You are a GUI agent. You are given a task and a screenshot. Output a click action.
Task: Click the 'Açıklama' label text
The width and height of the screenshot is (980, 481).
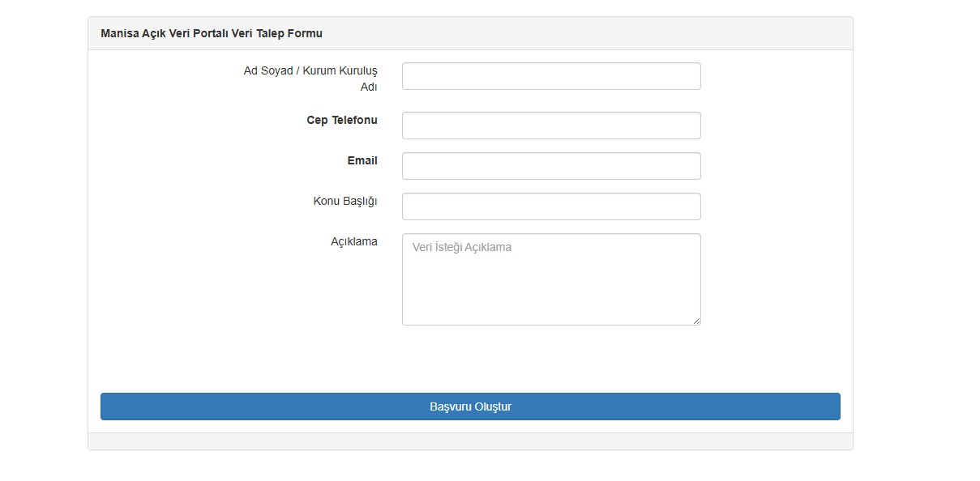point(353,241)
